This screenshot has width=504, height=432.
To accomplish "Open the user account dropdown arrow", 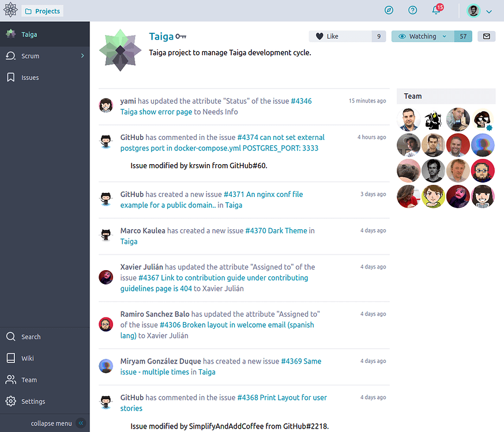I will click(x=489, y=11).
